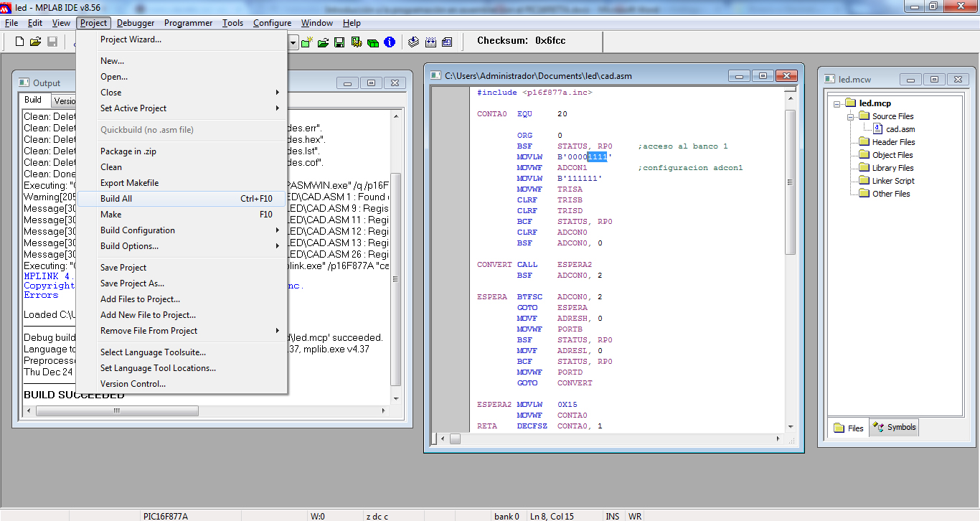Collapse the Source Files tree node
Viewport: 980px width, 521px height.
850,116
